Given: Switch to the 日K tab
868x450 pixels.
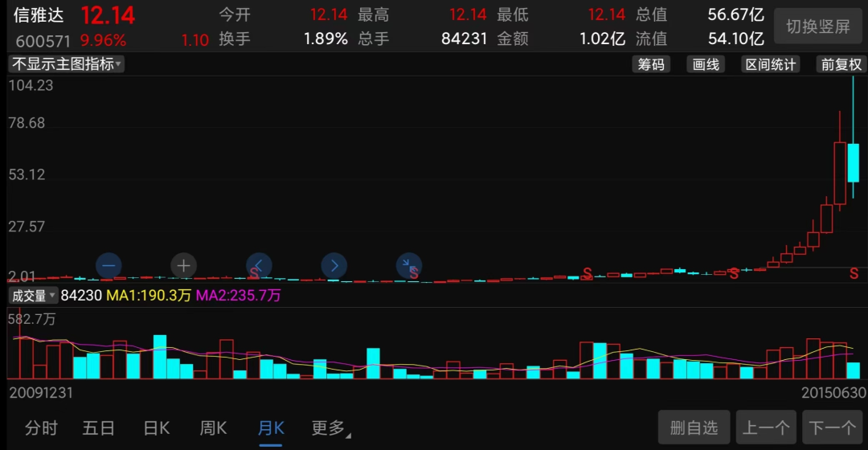Looking at the screenshot, I should [157, 427].
